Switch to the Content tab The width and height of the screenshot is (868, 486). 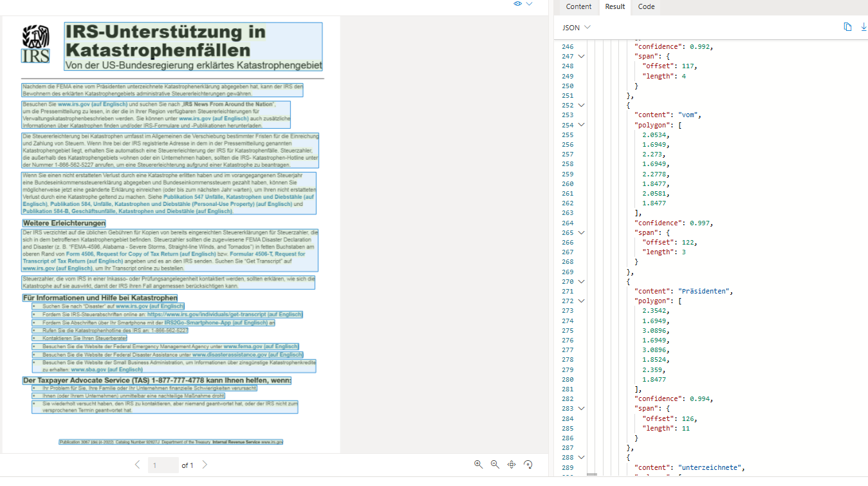pyautogui.click(x=578, y=6)
